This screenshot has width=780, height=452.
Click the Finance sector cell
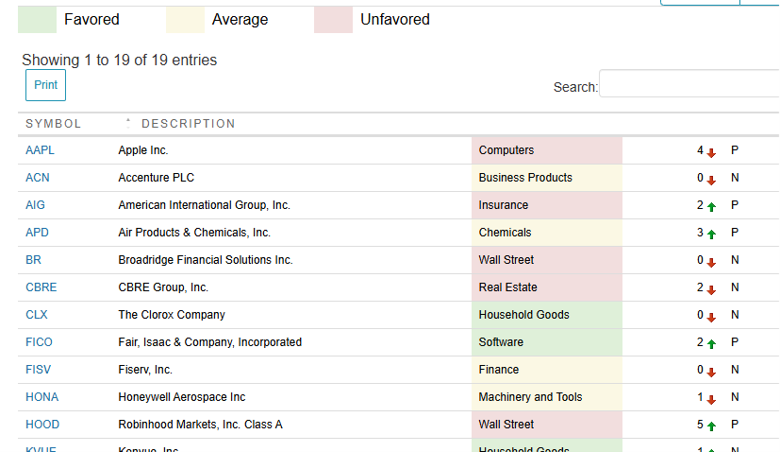[x=547, y=369]
